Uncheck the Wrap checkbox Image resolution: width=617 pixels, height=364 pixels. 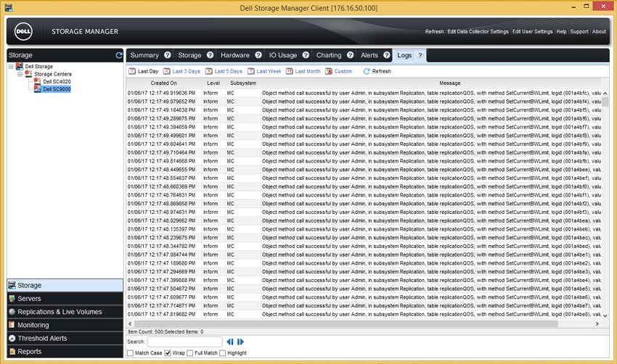click(168, 353)
